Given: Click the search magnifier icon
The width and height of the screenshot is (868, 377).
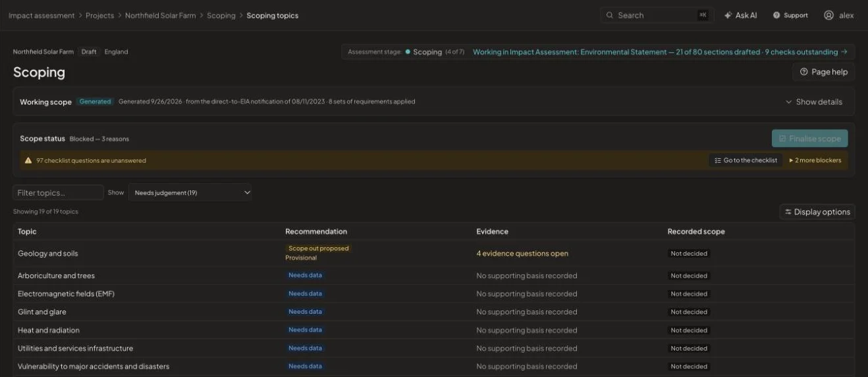Looking at the screenshot, I should [610, 15].
